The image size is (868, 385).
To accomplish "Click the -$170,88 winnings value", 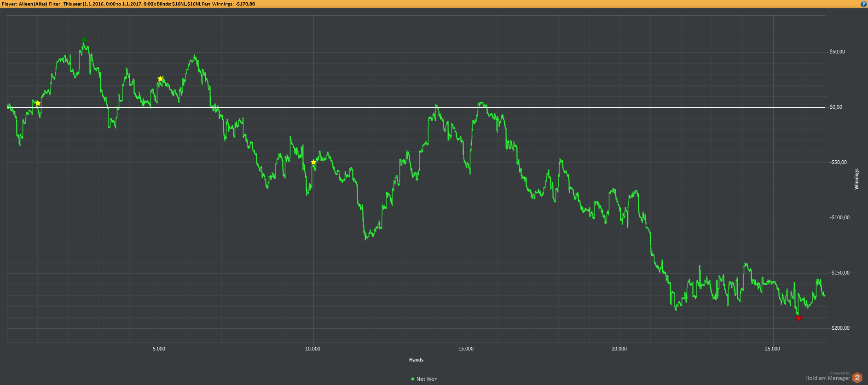I will coord(245,4).
